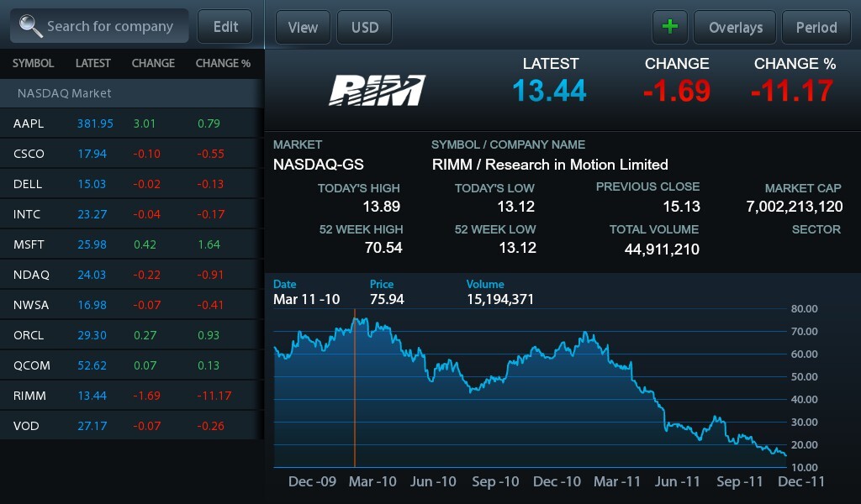
Task: Click the magnifying glass search icon
Action: pyautogui.click(x=31, y=26)
